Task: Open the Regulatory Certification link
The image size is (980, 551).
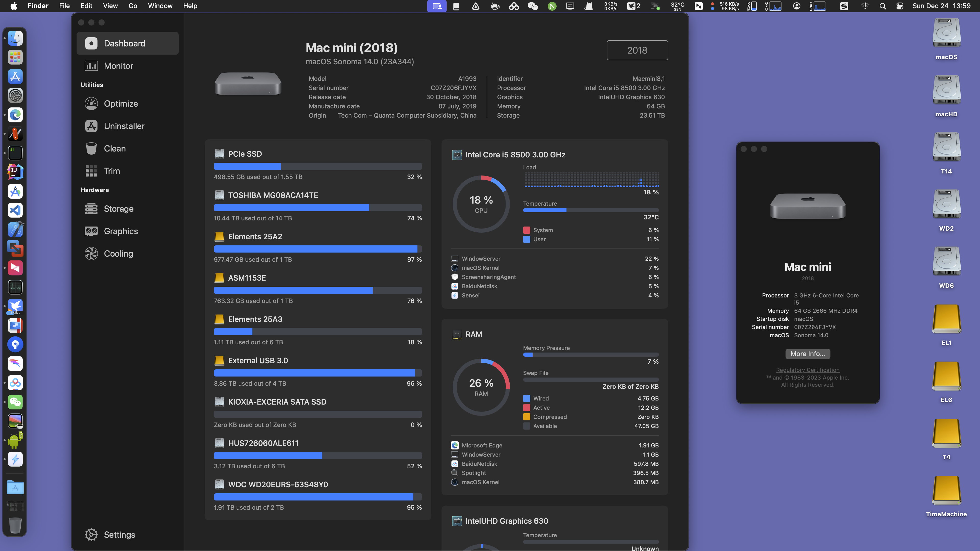Action: tap(808, 370)
